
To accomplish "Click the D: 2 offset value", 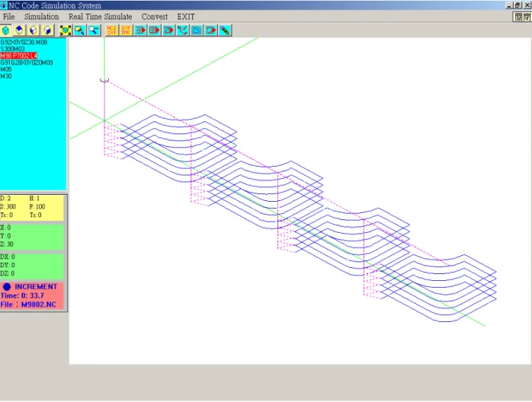I will pyautogui.click(x=5, y=199).
